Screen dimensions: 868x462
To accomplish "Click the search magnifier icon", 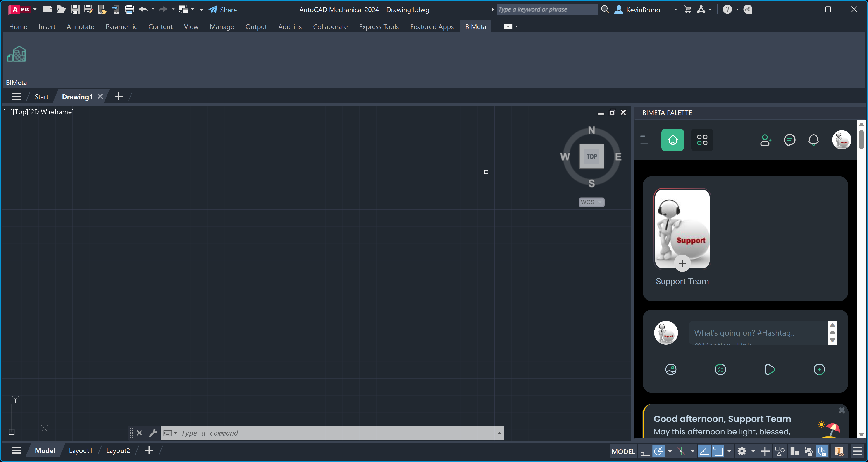I will pyautogui.click(x=605, y=10).
